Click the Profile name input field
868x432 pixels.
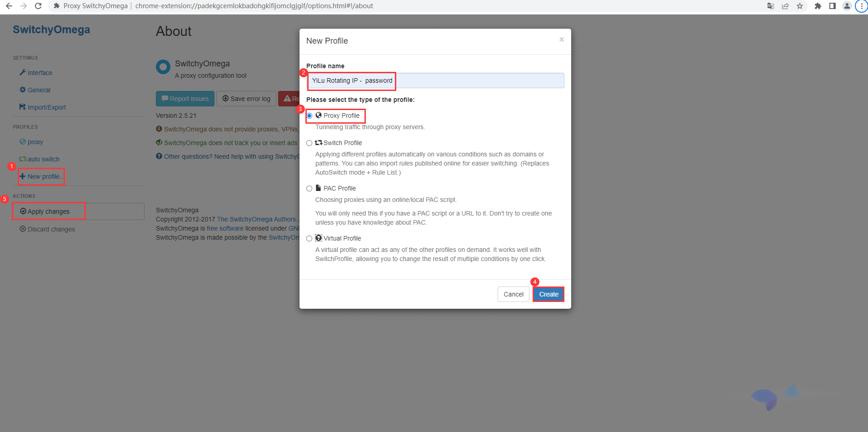coord(435,80)
